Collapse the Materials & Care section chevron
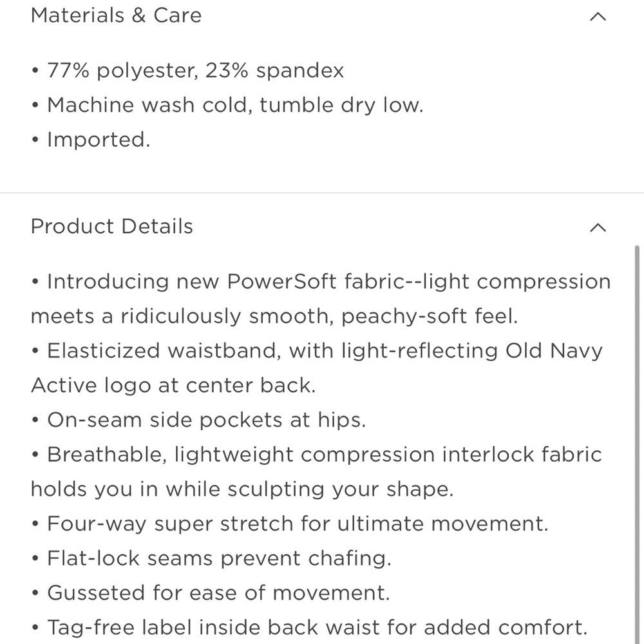644x644 pixels. pyautogui.click(x=598, y=17)
